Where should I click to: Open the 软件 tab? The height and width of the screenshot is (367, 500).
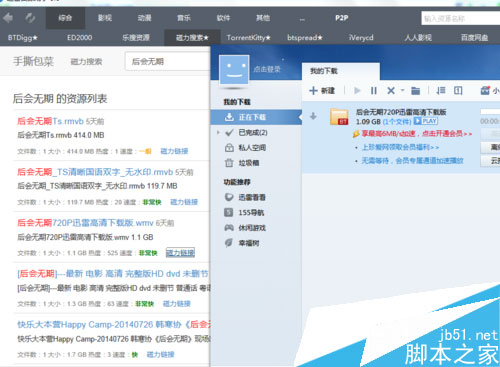coord(223,18)
